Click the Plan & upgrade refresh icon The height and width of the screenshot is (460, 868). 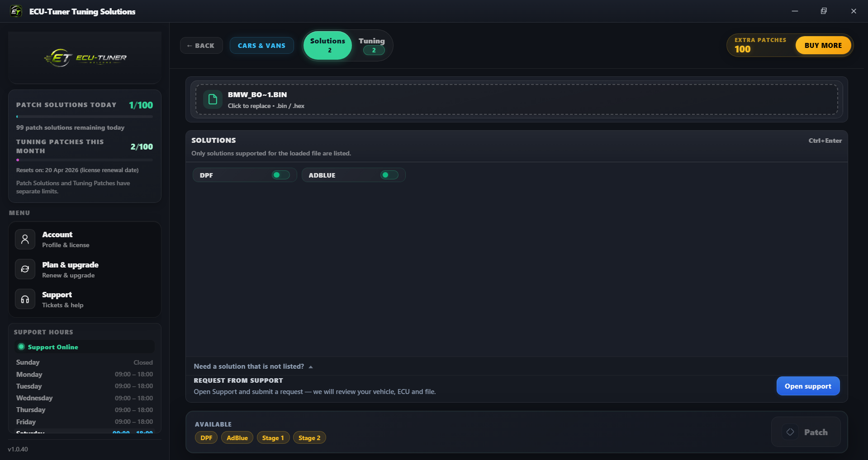click(25, 269)
